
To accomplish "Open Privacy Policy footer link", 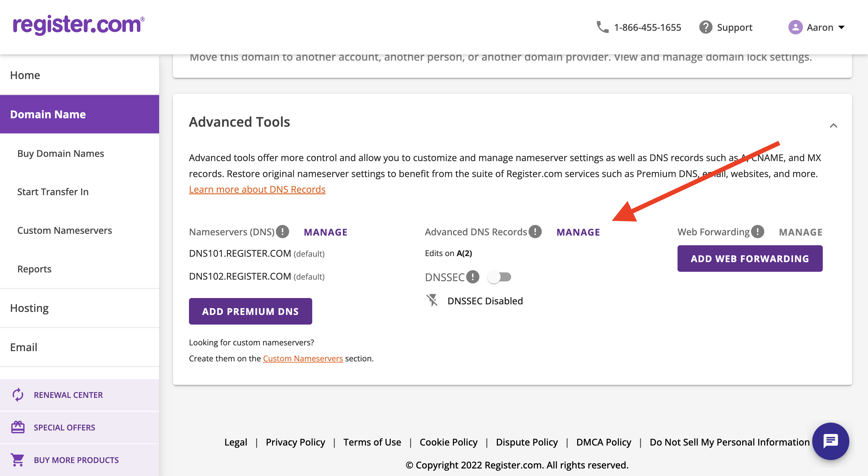I will point(295,442).
